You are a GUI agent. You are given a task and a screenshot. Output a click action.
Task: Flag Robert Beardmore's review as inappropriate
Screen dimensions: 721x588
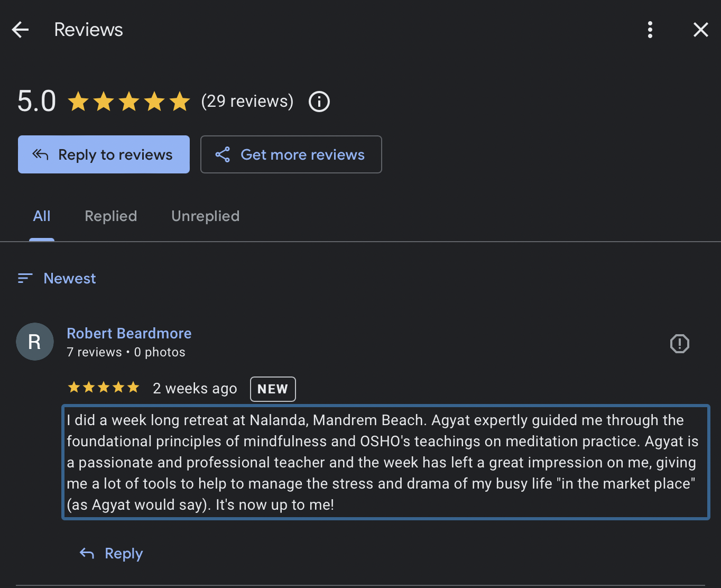pos(680,344)
